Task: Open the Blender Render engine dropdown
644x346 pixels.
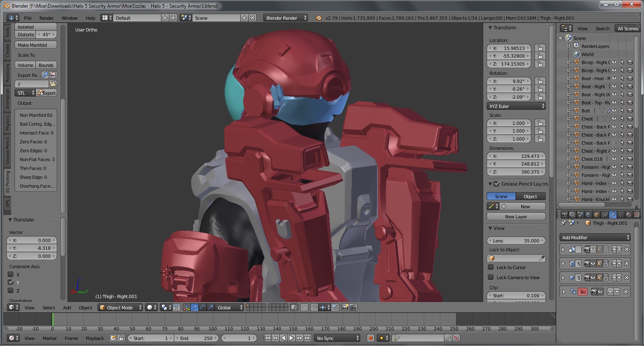Action: (286, 18)
